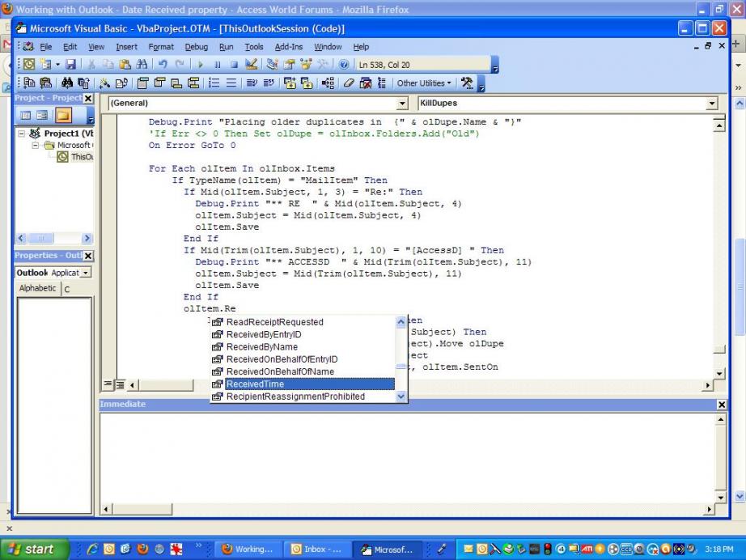Click the Run Sub play button
The image size is (746, 560).
pyautogui.click(x=200, y=65)
